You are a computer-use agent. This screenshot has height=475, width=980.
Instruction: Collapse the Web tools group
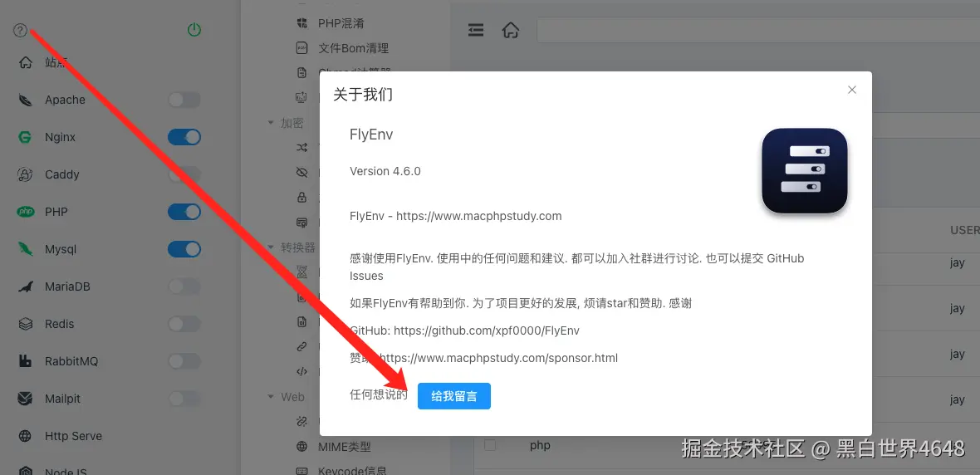[271, 397]
